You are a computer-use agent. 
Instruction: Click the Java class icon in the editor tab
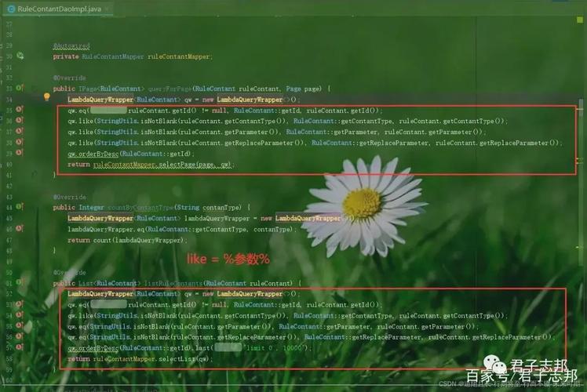point(11,9)
